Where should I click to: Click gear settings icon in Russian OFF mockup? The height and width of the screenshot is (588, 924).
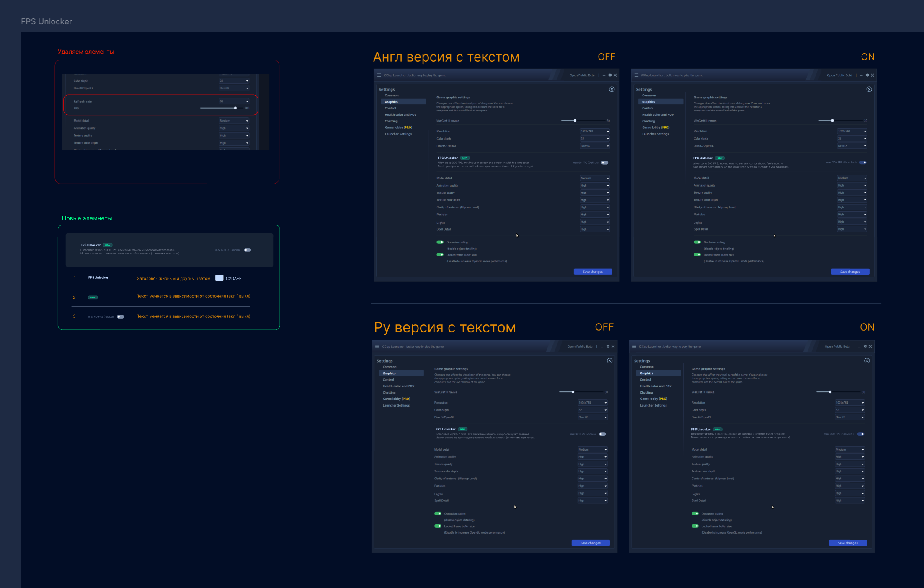pos(608,347)
